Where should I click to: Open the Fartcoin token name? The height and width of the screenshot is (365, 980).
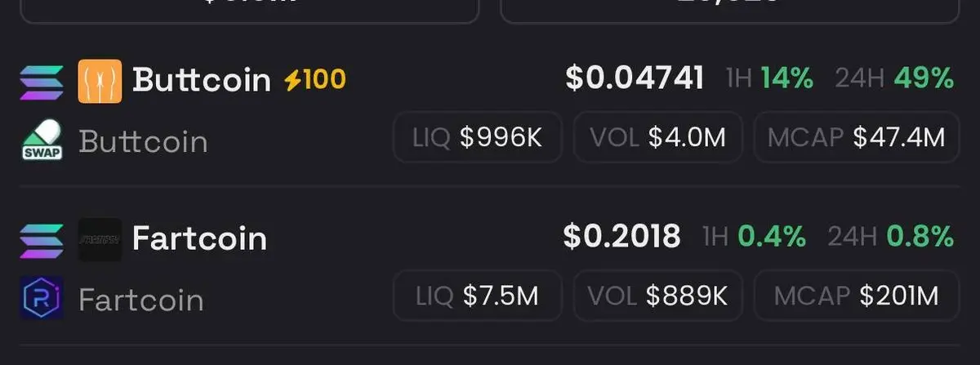click(199, 238)
